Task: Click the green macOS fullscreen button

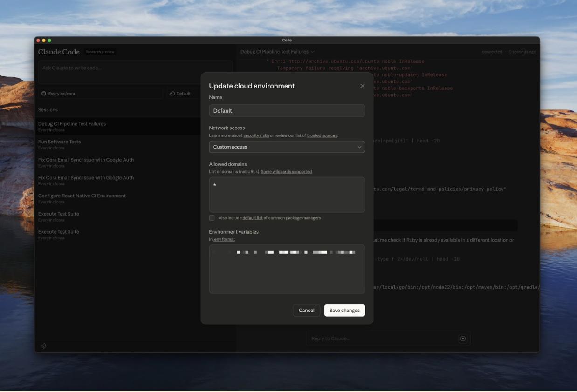Action: 50,41
